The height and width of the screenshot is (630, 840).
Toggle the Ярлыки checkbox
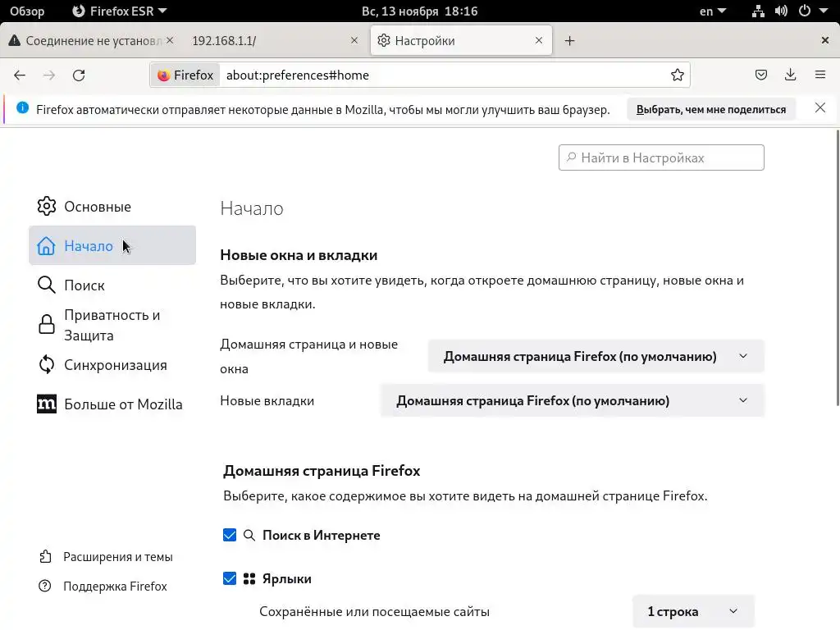click(230, 578)
